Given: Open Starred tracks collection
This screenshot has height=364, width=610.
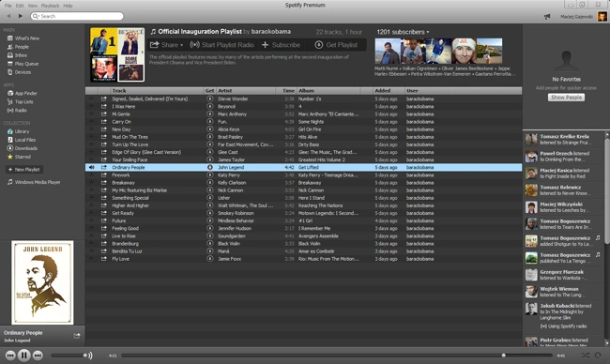Looking at the screenshot, I should point(19,157).
